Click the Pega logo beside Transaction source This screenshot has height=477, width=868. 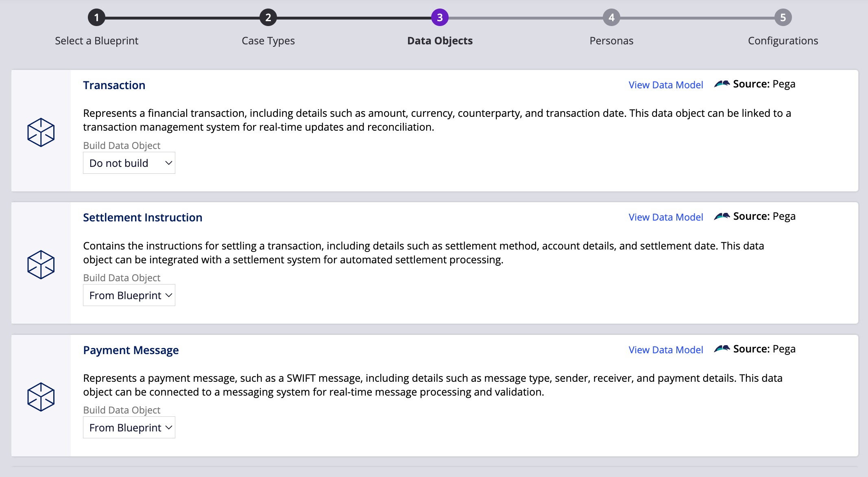pos(722,84)
